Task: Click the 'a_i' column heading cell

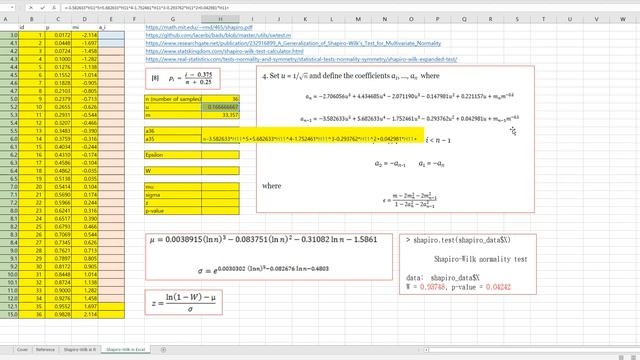Action: tap(111, 27)
